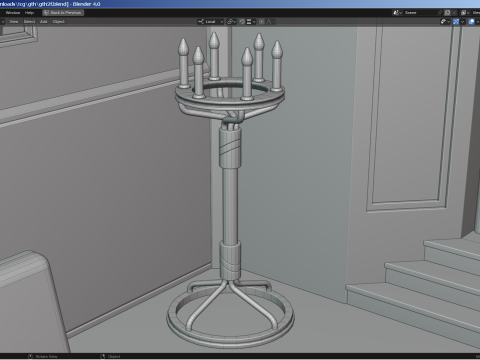Toggle the snapping magnet icon
Image resolution: width=480 pixels, height=360 pixels.
pos(242,22)
